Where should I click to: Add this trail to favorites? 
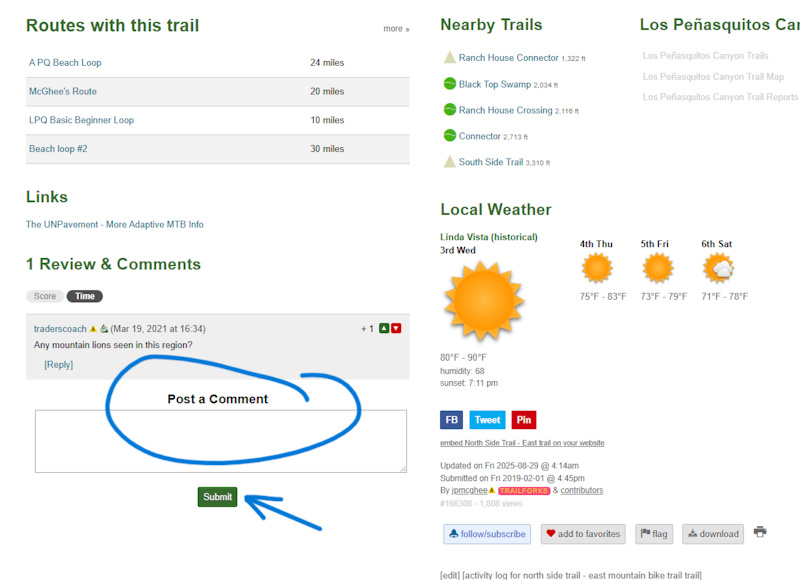[x=583, y=534]
